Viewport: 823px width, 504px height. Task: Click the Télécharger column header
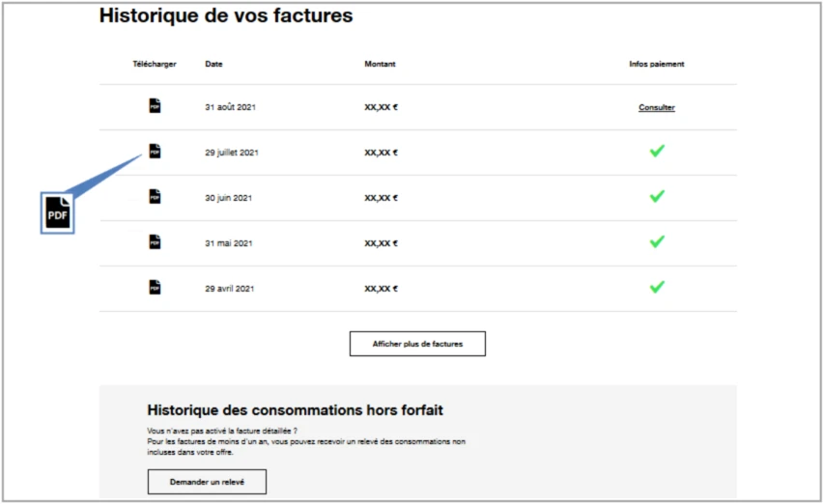[x=155, y=65]
